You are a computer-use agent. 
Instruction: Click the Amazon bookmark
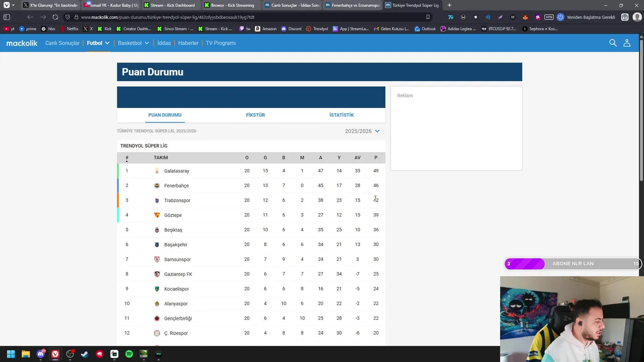[266, 29]
